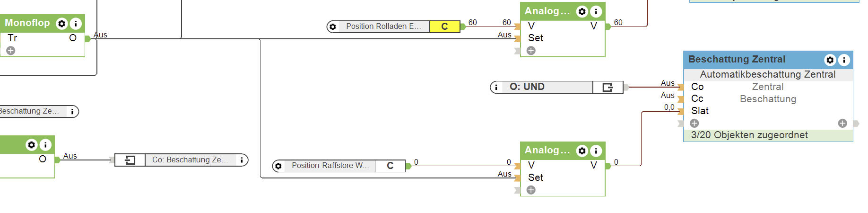Screen dimensions: 868x213
Task: Click input arrow icon on Co: Beschattung connector
Action: (x=130, y=160)
